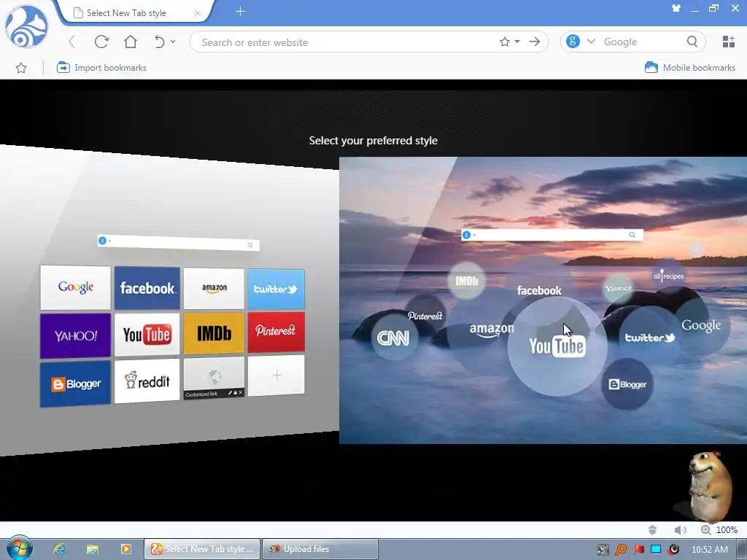The image size is (747, 560).
Task: Go back with the back arrow
Action: point(72,42)
